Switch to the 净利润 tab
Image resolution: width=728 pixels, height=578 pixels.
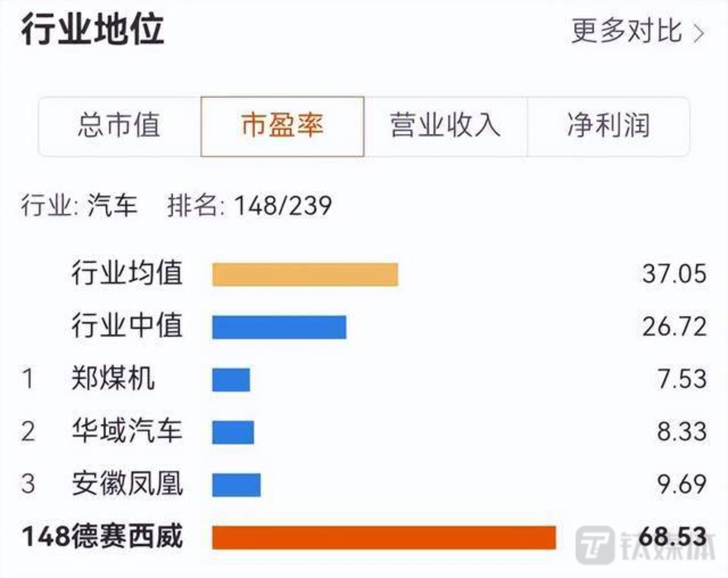coord(608,126)
